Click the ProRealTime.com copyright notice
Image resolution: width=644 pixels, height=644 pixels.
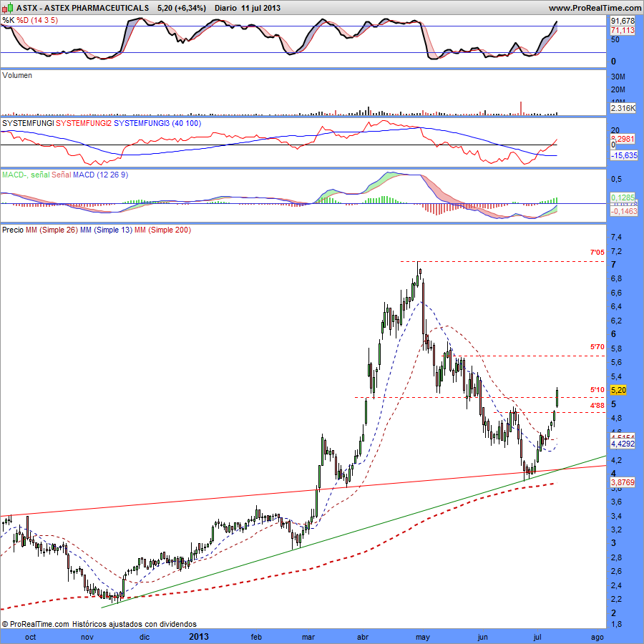tap(99, 624)
